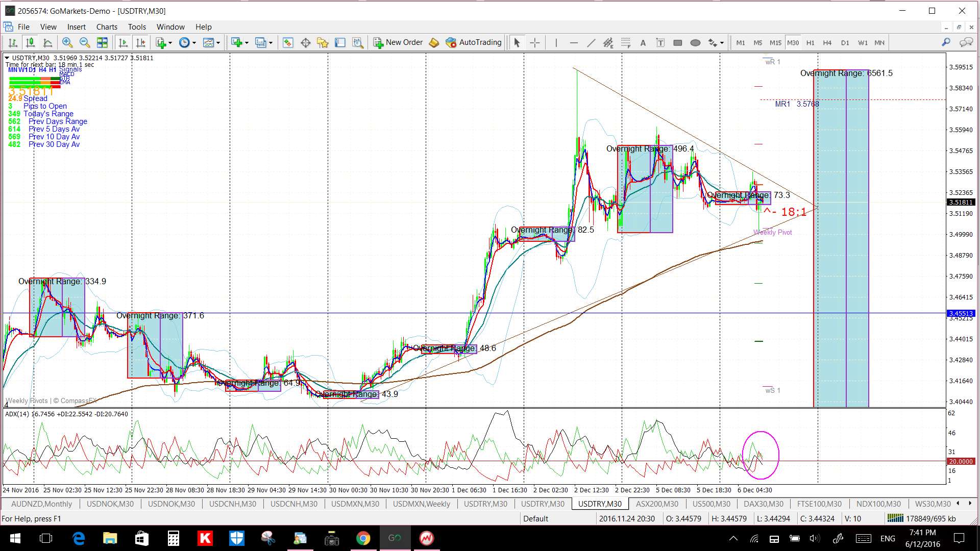This screenshot has width=980, height=551.
Task: Draw an equidistant channel
Action: [608, 43]
